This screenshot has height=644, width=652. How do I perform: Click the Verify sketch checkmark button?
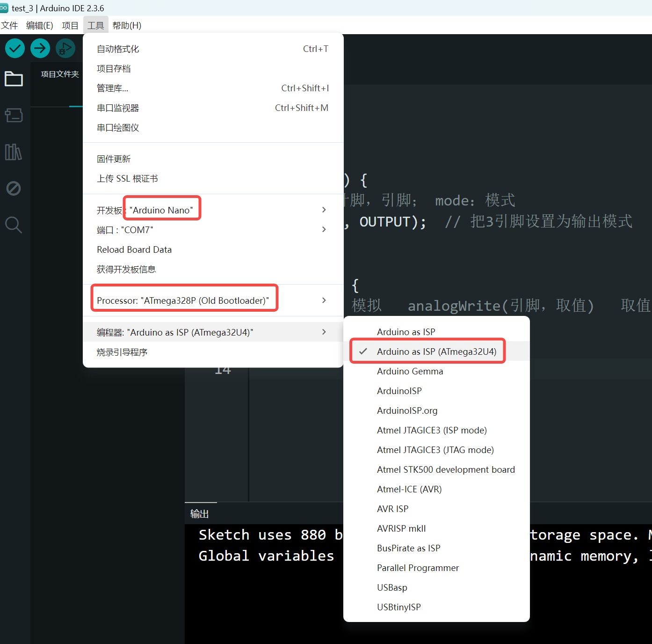[x=15, y=48]
